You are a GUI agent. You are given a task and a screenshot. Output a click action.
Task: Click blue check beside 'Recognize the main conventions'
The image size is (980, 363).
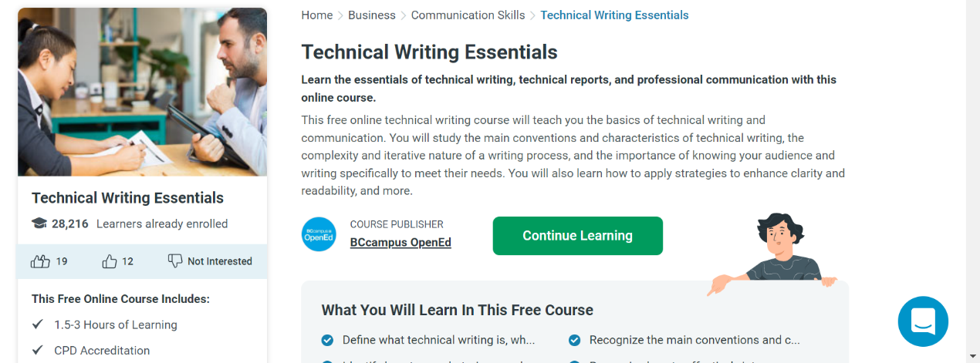pos(574,340)
